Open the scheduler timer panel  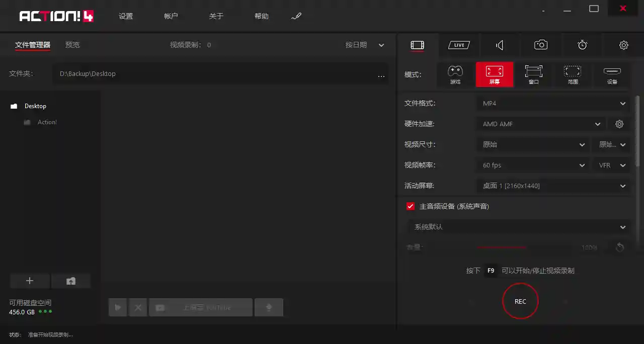coord(582,45)
